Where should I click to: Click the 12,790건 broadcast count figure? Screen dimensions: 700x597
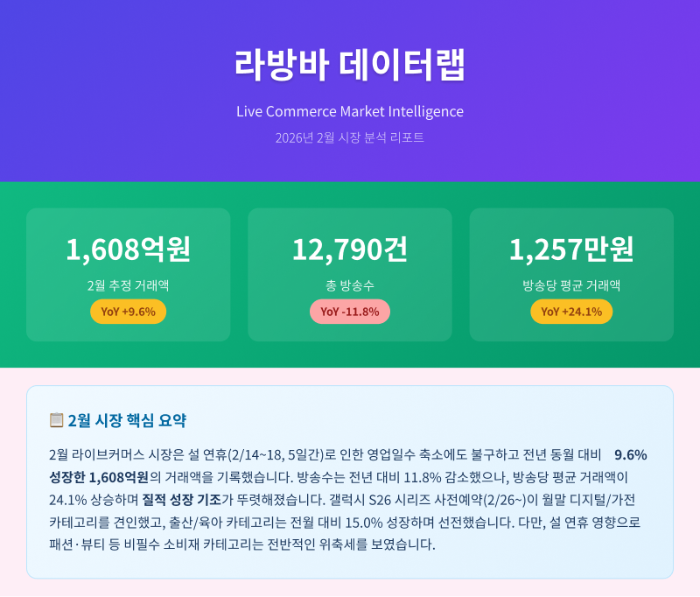point(350,249)
